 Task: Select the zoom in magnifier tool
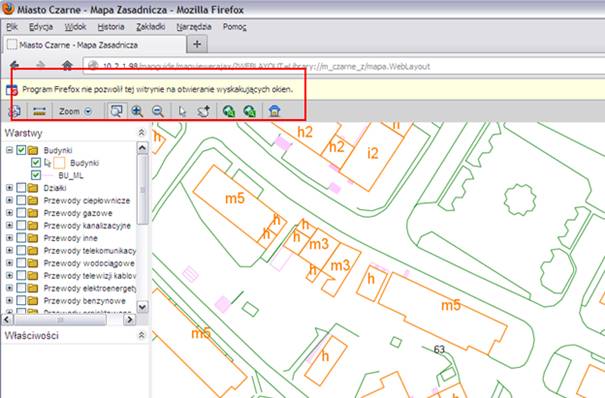click(x=137, y=111)
